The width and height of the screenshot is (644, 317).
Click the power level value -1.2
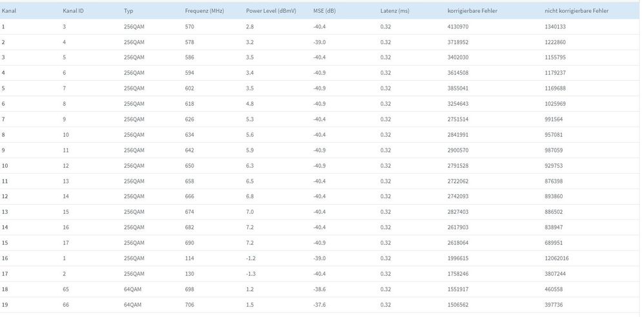252,258
